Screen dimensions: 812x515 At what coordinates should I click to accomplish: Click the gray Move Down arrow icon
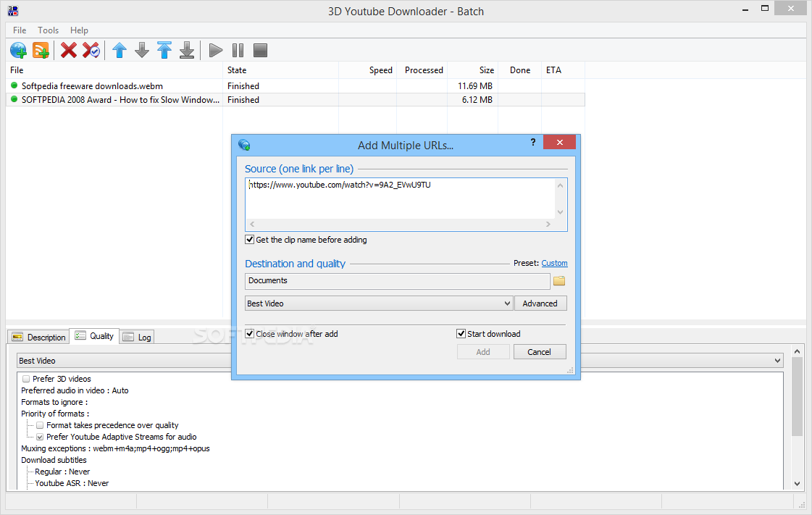[x=142, y=50]
